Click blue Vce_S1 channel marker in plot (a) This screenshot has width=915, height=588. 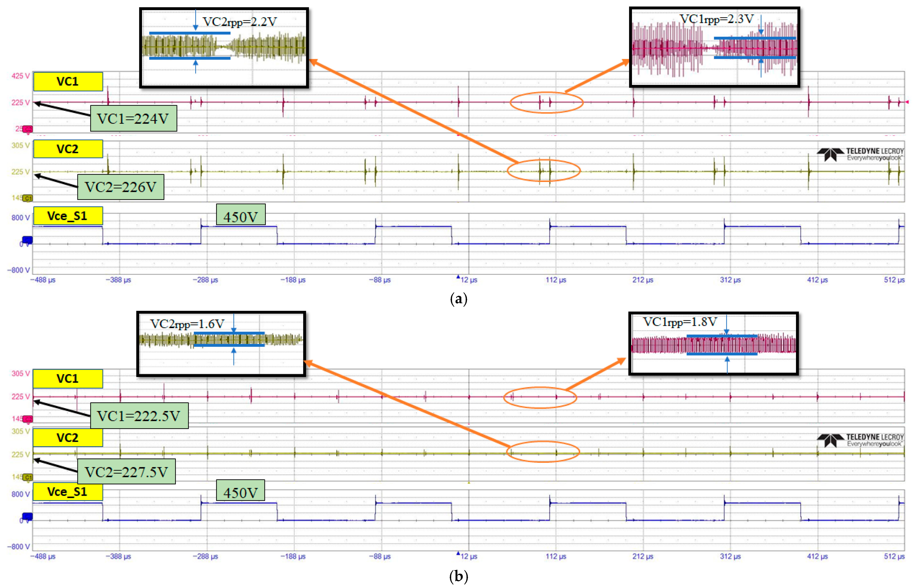point(28,240)
